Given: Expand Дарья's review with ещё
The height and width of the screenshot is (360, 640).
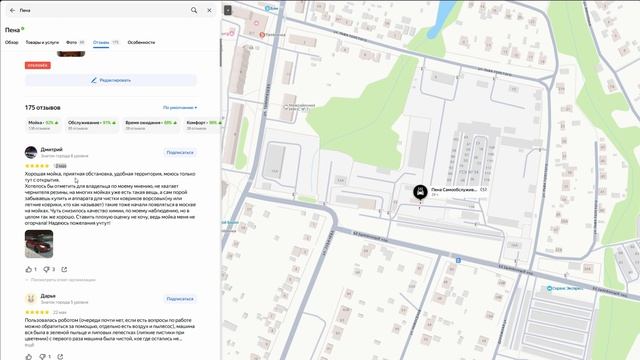Looking at the screenshot, I should click(29, 345).
